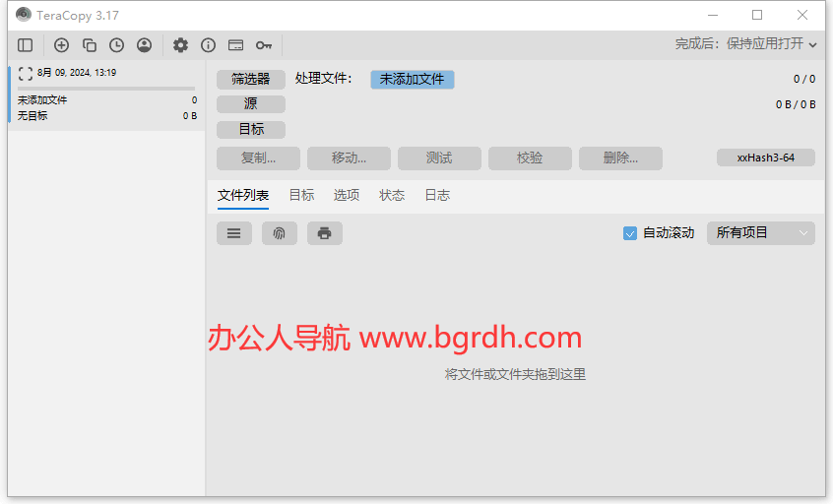Open the history clock icon
The width and height of the screenshot is (833, 504).
tap(116, 44)
